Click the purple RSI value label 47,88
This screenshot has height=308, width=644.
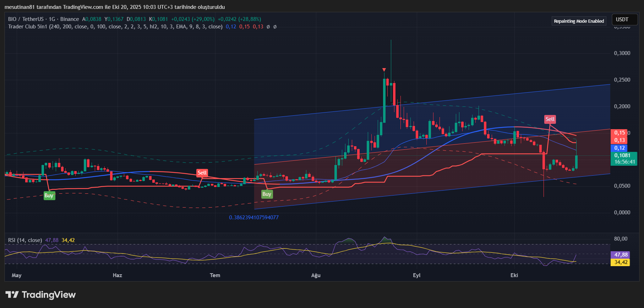pos(621,255)
